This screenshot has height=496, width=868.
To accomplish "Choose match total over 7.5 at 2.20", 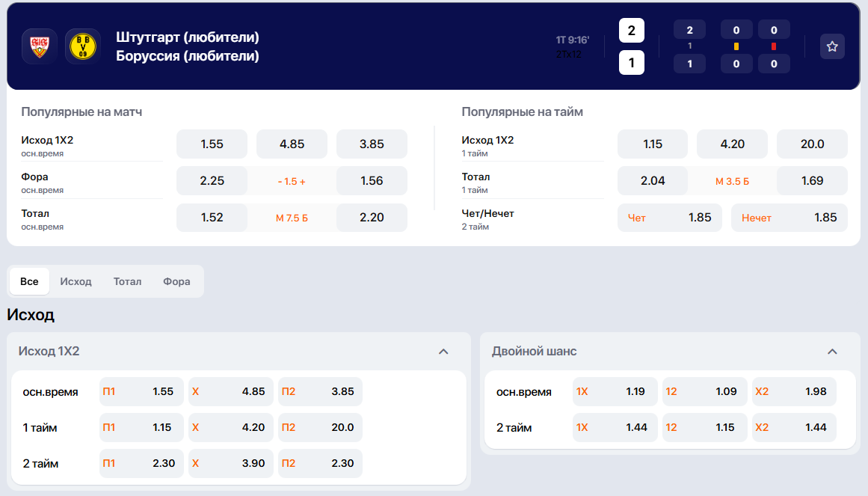I will tap(372, 218).
